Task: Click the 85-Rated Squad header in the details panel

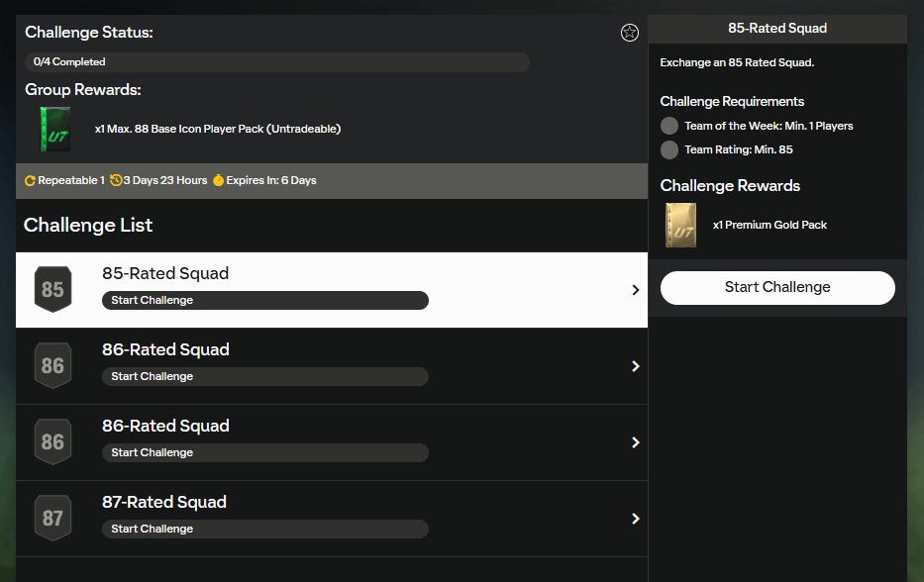Action: pos(777,29)
